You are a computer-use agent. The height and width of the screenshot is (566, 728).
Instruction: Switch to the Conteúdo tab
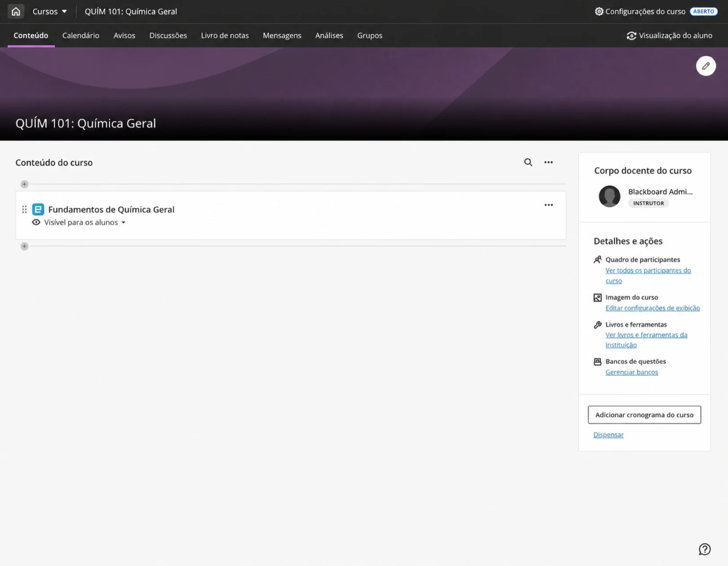pyautogui.click(x=31, y=35)
